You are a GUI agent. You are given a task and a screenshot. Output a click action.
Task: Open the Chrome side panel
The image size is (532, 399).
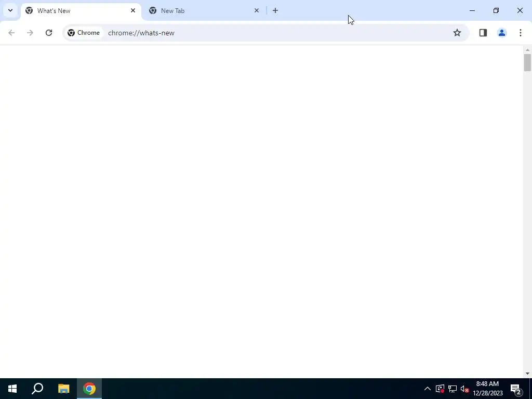point(483,33)
